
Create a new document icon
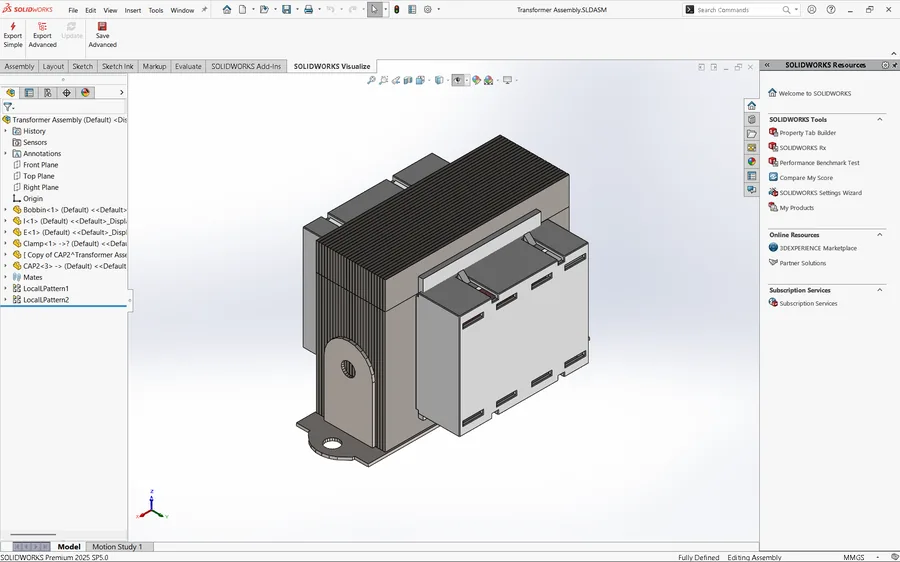pyautogui.click(x=243, y=10)
